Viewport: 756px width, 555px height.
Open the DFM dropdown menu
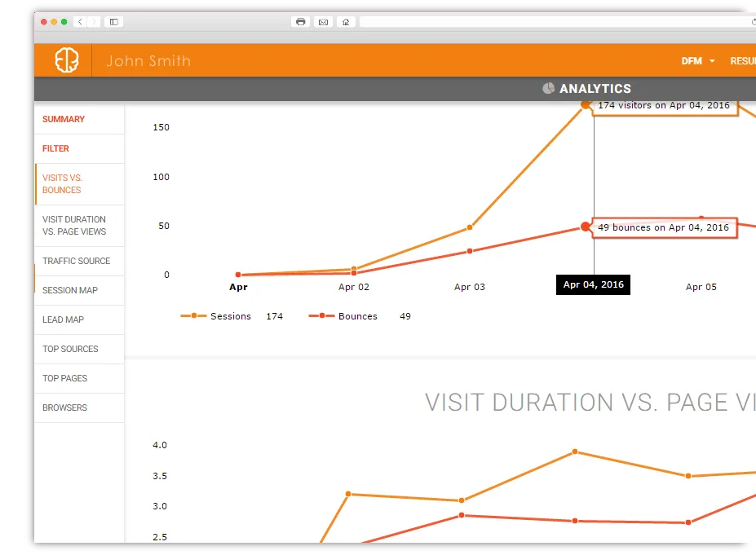click(x=697, y=60)
